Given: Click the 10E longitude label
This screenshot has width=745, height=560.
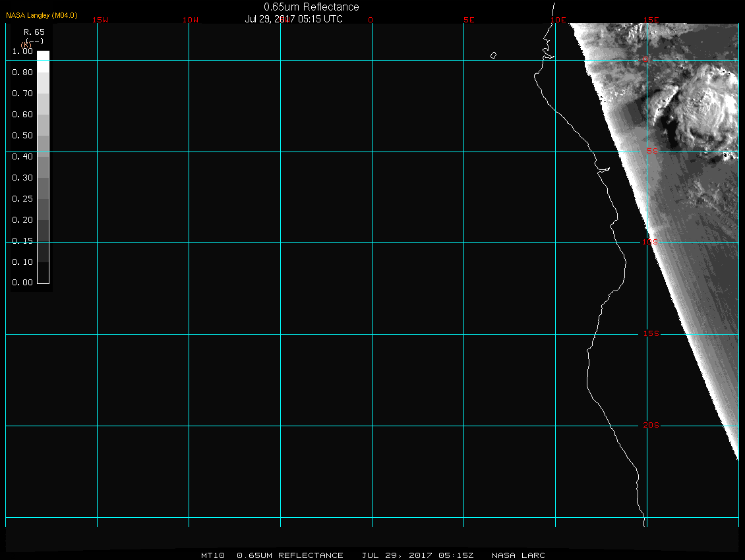Looking at the screenshot, I should 558,20.
